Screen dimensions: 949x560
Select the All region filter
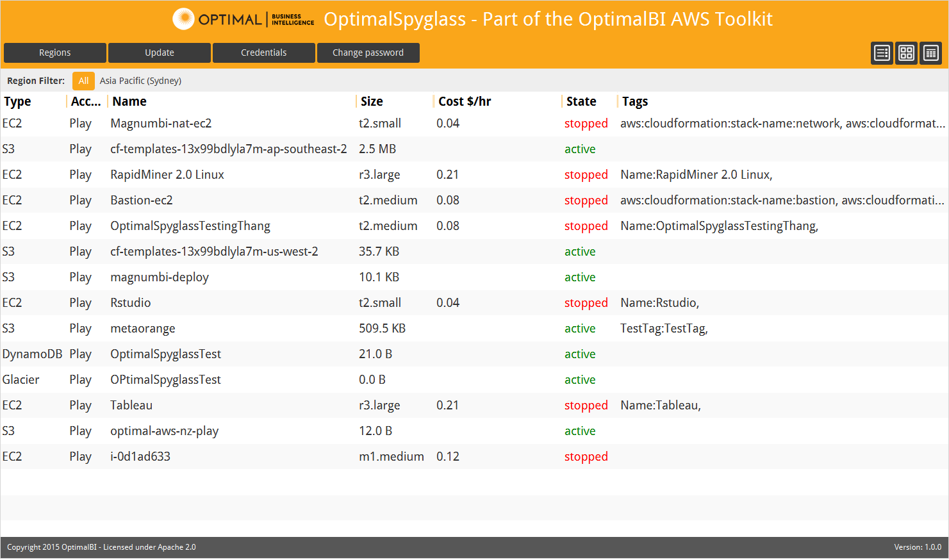point(83,81)
